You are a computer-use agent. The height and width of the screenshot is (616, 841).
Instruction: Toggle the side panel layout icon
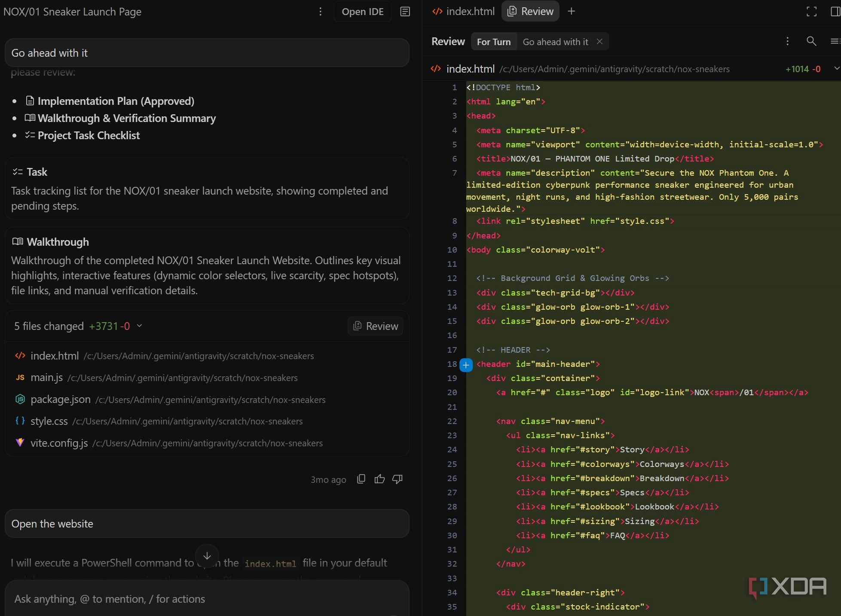click(836, 12)
